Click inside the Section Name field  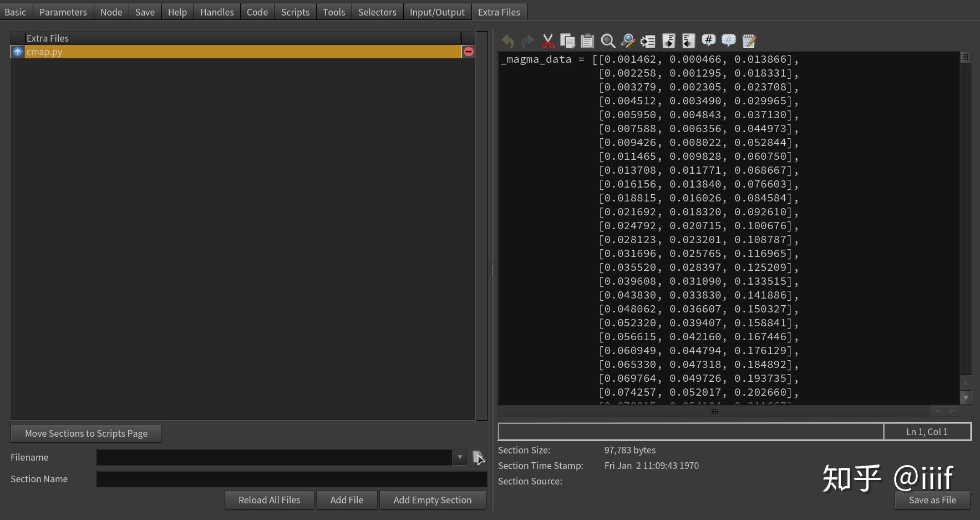[291, 478]
